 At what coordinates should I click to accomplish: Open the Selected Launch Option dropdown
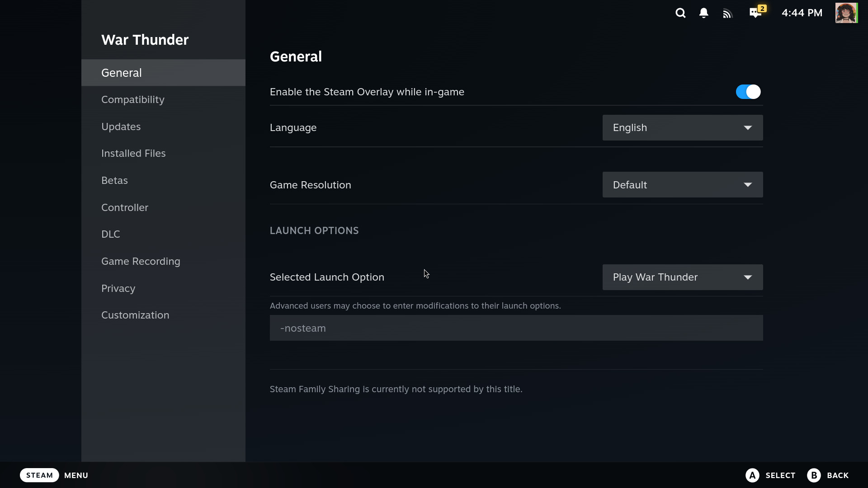tap(682, 277)
